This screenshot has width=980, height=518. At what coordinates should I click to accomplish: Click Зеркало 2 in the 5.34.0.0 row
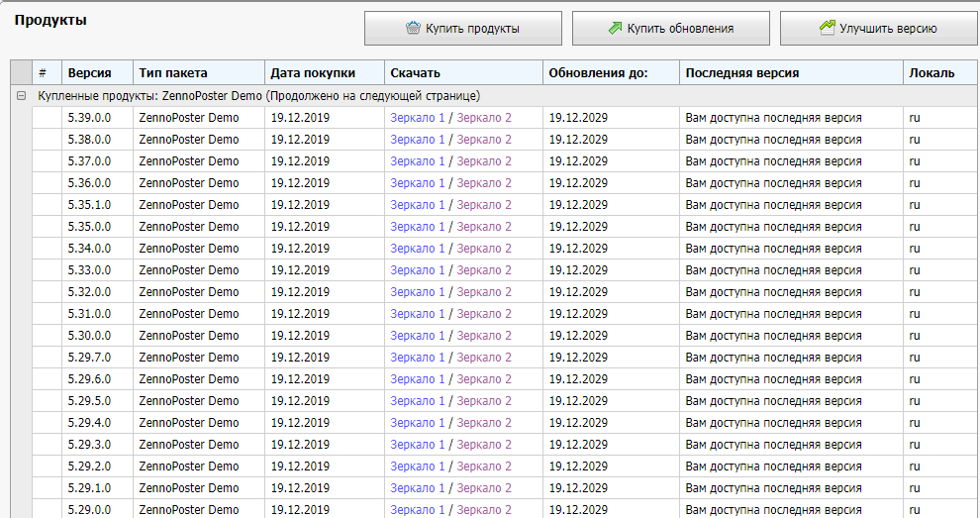[x=484, y=249]
